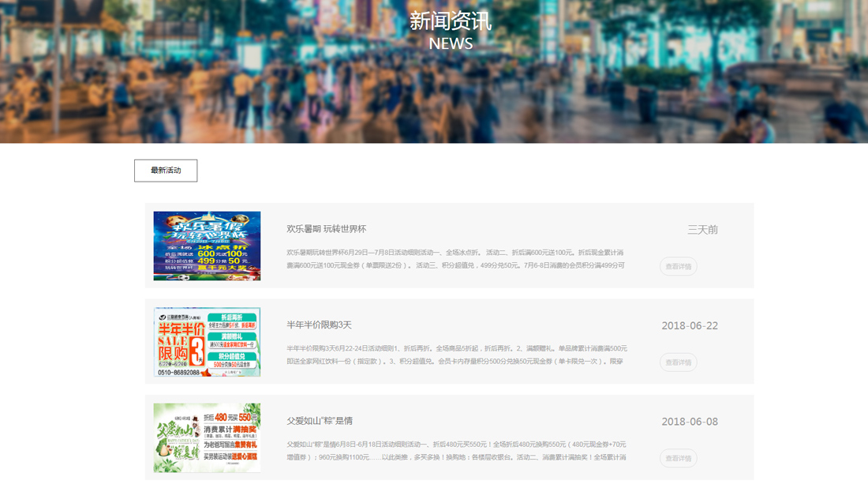Screen dimensions: 868x488
Task: Click 查看详情 for the 半年半价 article
Action: click(x=678, y=362)
